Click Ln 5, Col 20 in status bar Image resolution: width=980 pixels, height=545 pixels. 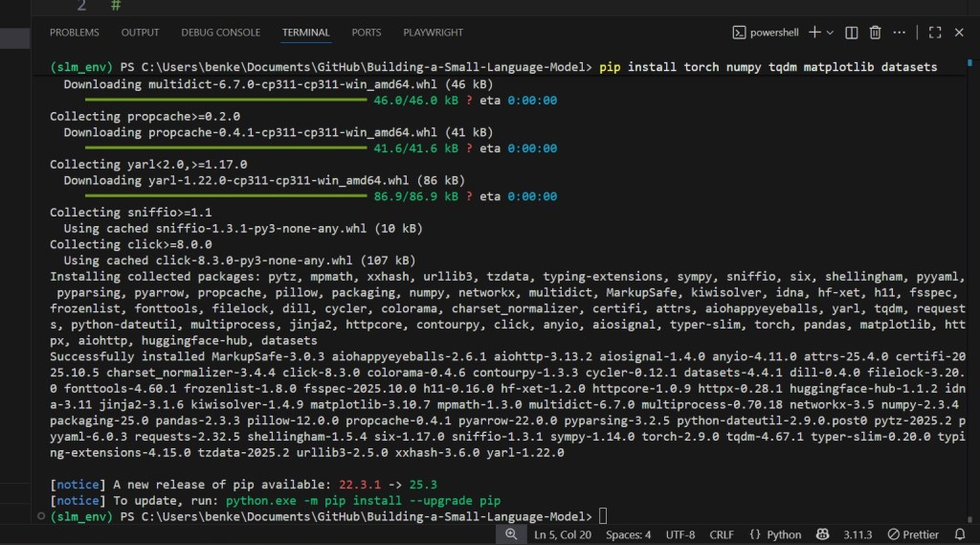563,535
